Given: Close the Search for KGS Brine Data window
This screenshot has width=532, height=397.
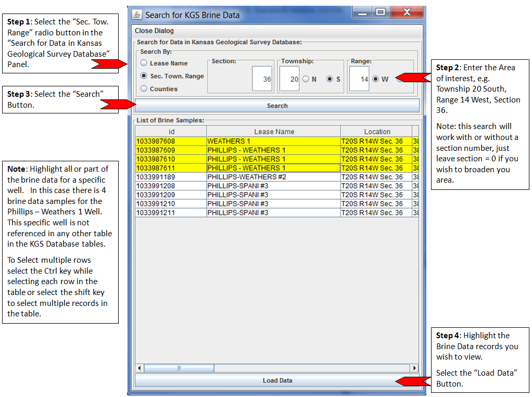Looking at the screenshot, I should (407, 12).
